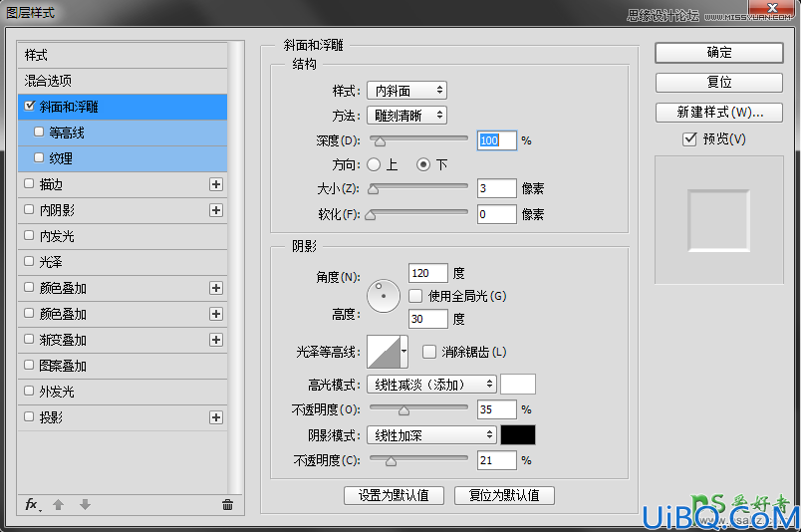The width and height of the screenshot is (801, 532).
Task: Select the 图案叠加 row label
Action: point(63,366)
